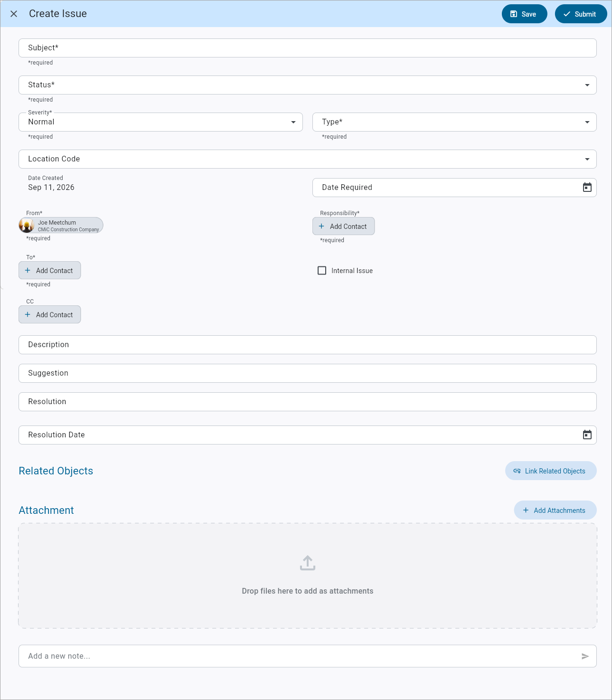Click the upload icon in drop zone
612x700 pixels.
pos(308,563)
